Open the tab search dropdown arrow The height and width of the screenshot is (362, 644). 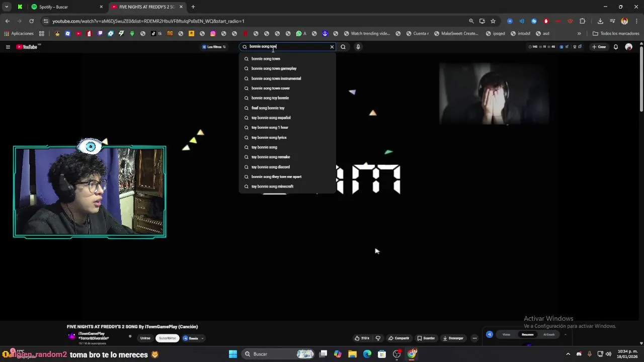(x=7, y=7)
